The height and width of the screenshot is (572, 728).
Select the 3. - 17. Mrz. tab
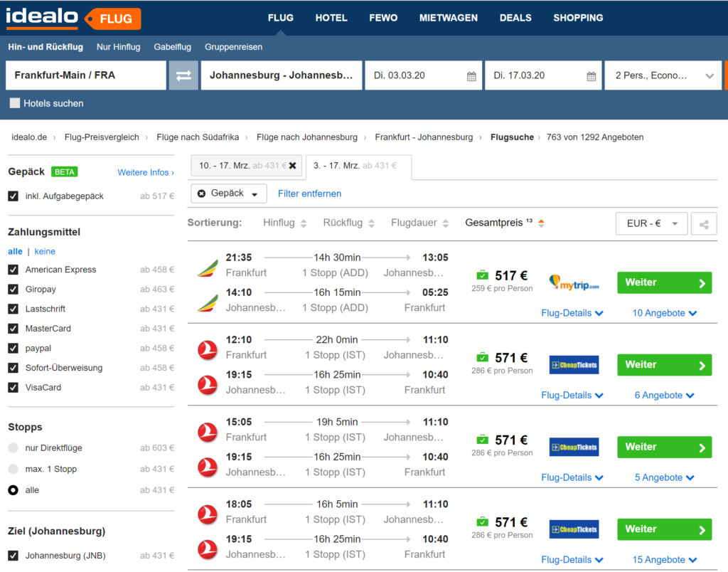pos(358,166)
